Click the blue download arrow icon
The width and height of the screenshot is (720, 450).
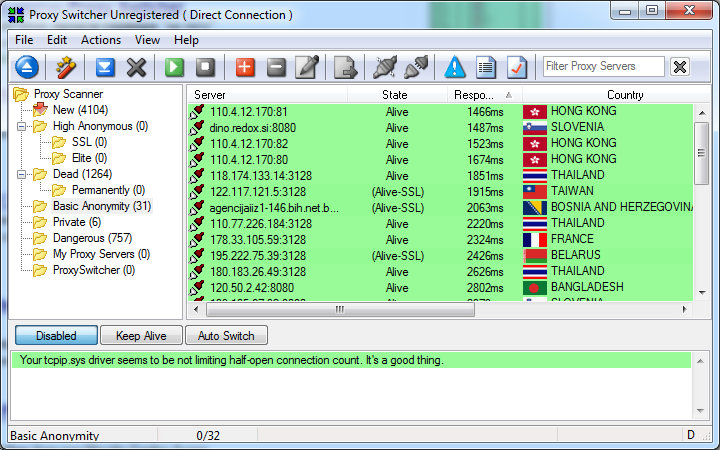105,67
